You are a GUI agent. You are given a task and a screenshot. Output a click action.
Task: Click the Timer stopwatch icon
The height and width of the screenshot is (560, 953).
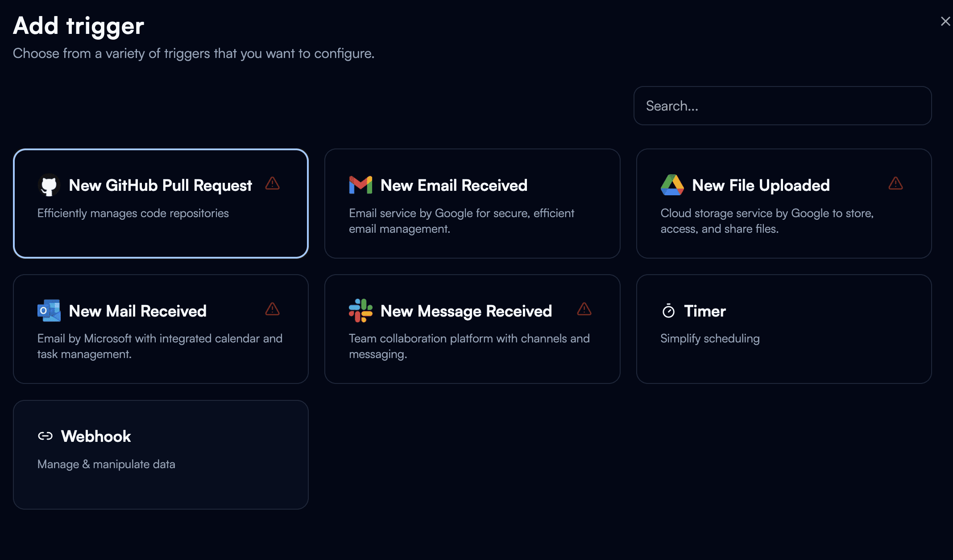point(668,311)
